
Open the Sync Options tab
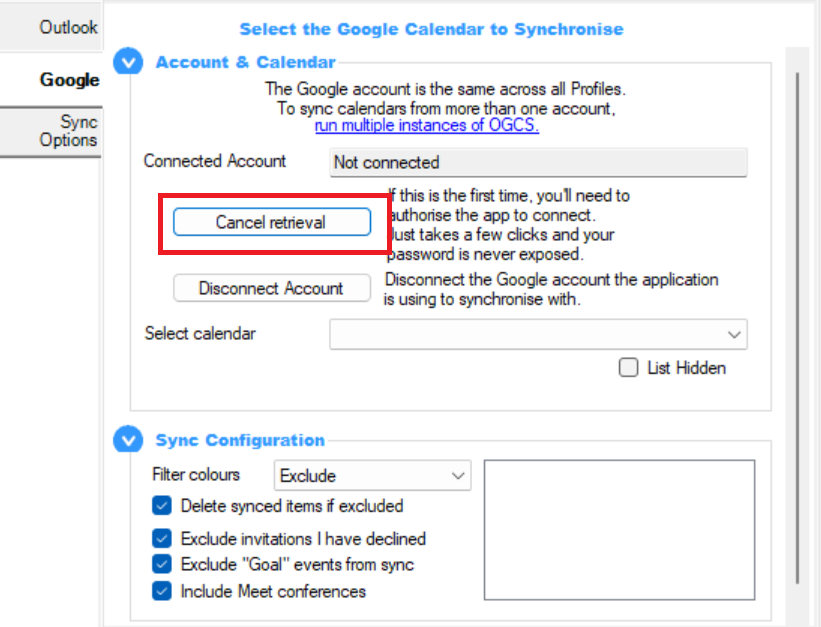coord(51,131)
